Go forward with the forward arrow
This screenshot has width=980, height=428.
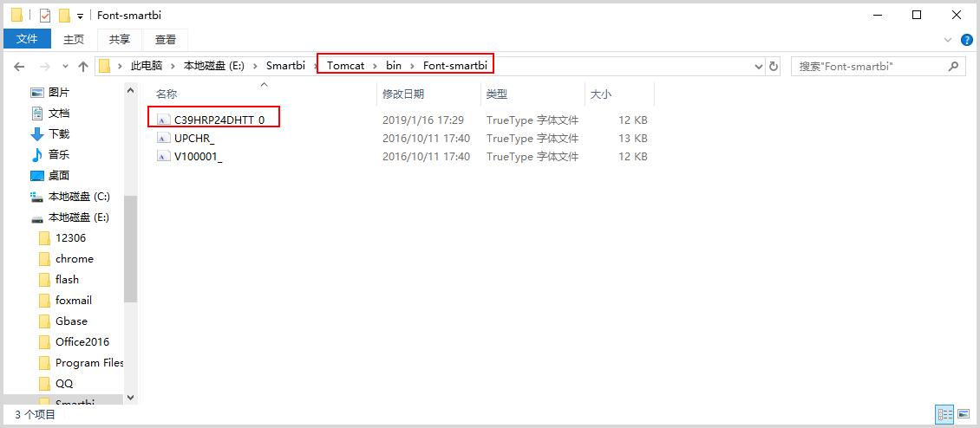coord(46,66)
